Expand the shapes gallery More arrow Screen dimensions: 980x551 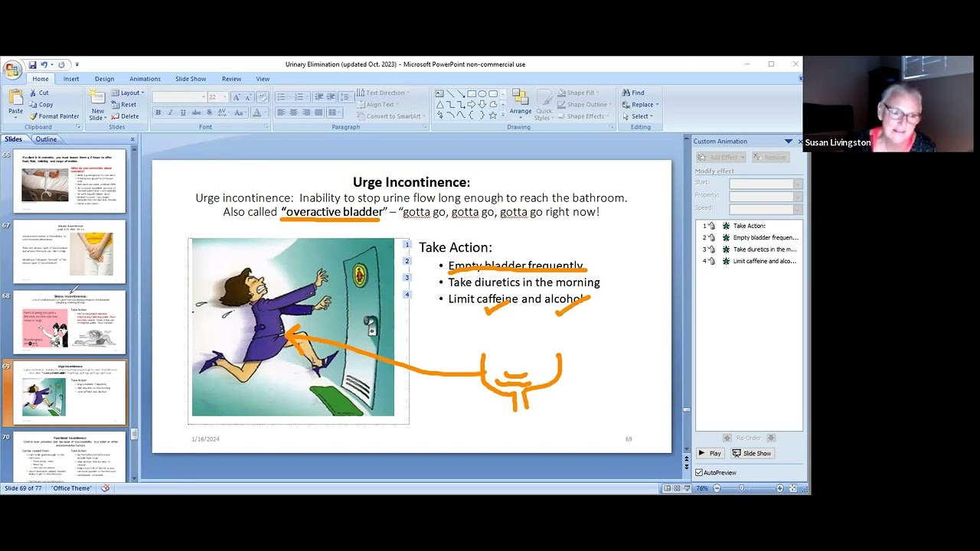(504, 115)
